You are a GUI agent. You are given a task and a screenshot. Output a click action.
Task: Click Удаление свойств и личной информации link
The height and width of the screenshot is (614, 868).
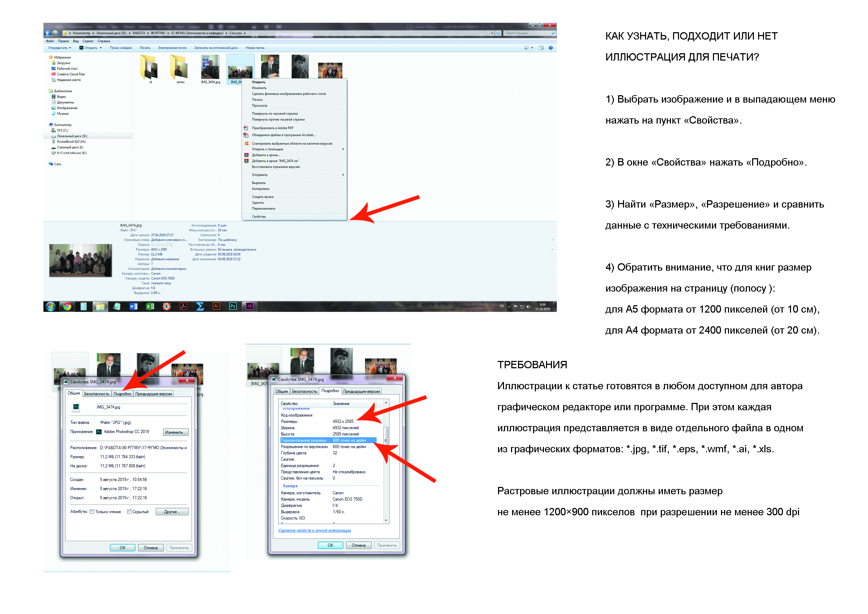coord(315,530)
